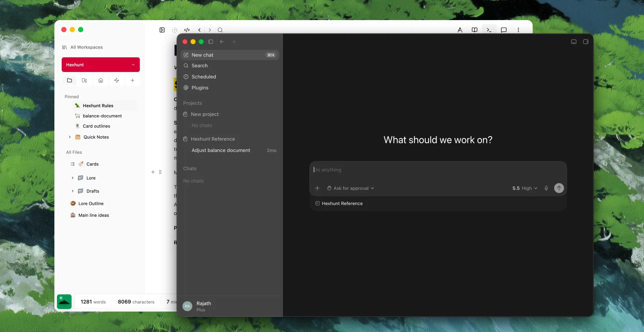Select the graph connections tab icon
Viewport: 644px width, 332px height.
[116, 80]
